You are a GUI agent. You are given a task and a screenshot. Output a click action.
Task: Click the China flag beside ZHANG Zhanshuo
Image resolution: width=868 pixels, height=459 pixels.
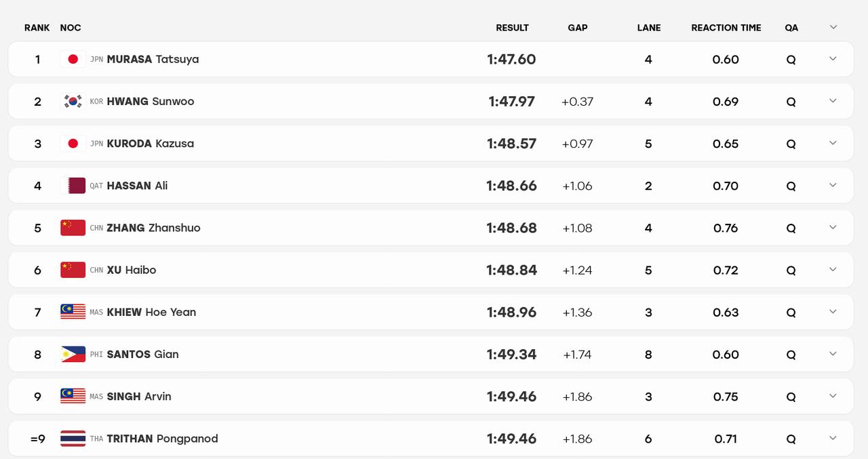click(x=73, y=228)
